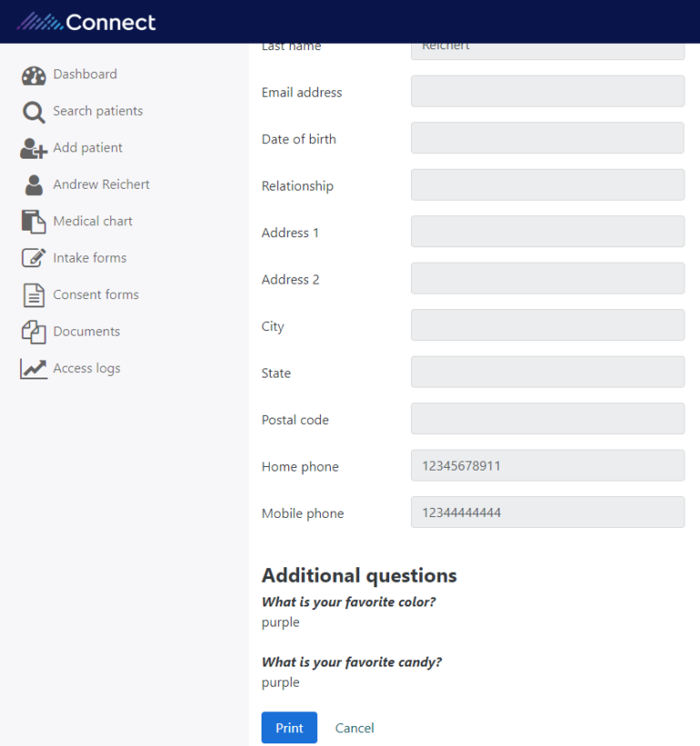Choose Add patient in sidebar
This screenshot has height=746, width=700.
tap(88, 148)
